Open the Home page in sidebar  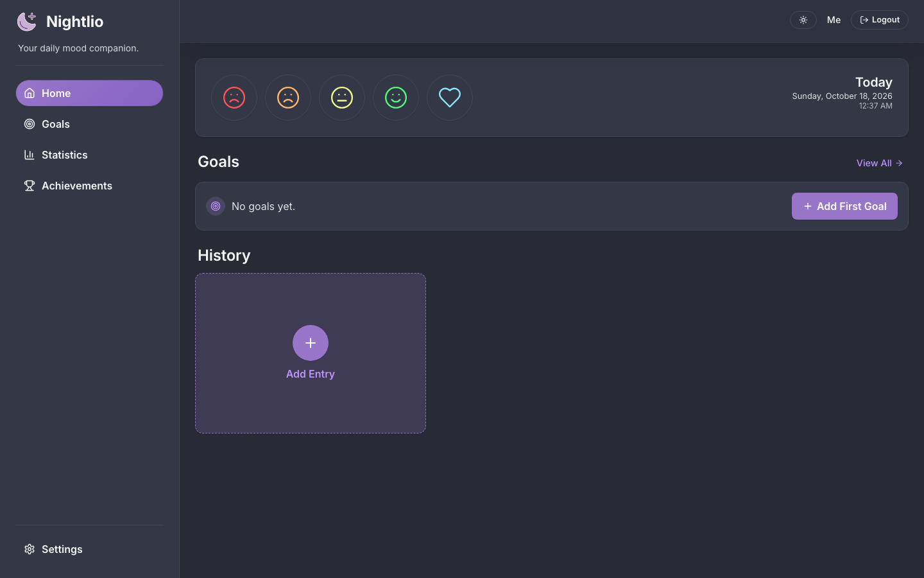[x=89, y=93]
